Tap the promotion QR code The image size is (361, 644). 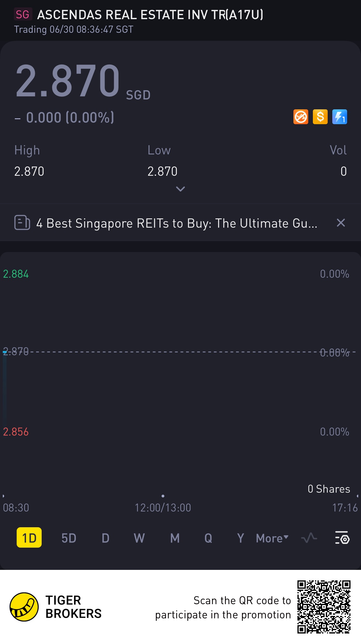(324, 607)
